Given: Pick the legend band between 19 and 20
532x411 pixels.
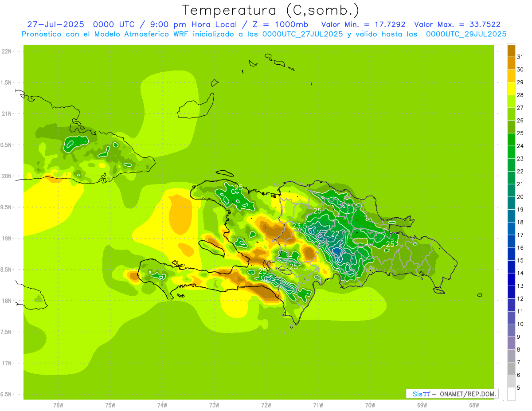Looking at the screenshot, I should 511,203.
